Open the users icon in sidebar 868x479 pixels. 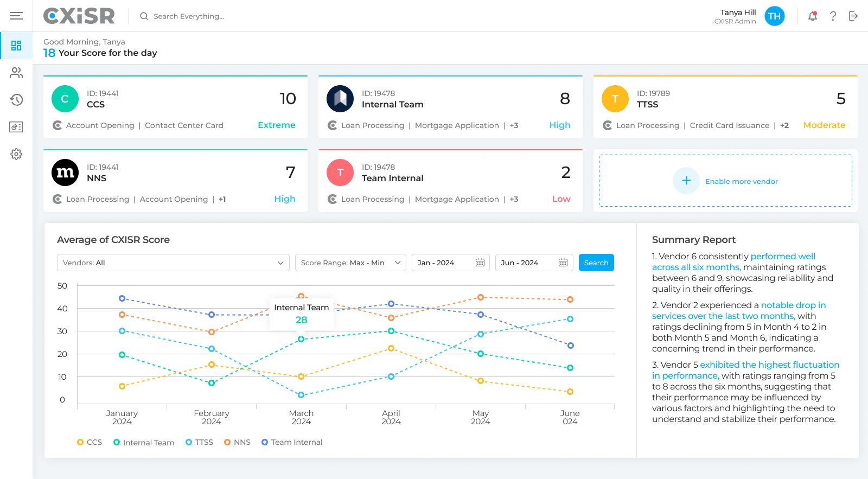click(16, 73)
